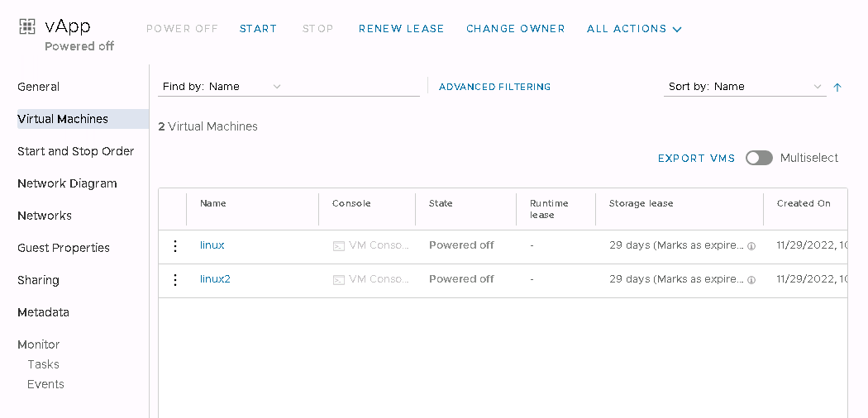The width and height of the screenshot is (868, 418).
Task: Click the Renew Lease button
Action: (401, 29)
